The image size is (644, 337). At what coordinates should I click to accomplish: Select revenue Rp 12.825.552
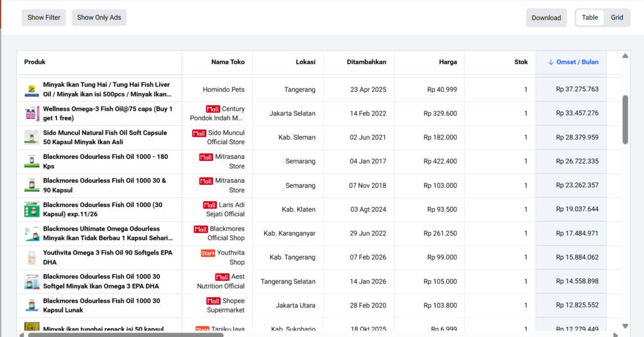[x=577, y=305]
